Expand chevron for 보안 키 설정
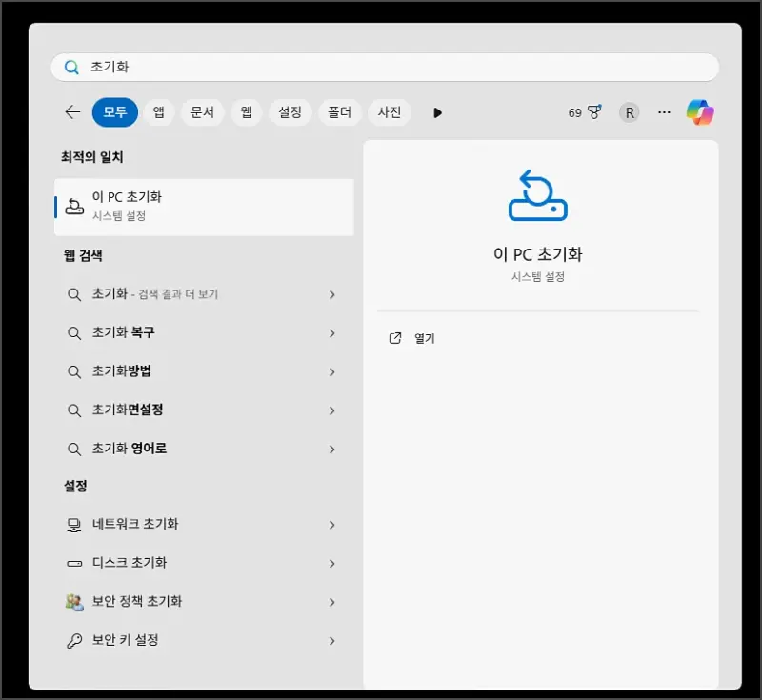Image resolution: width=762 pixels, height=700 pixels. click(x=331, y=641)
